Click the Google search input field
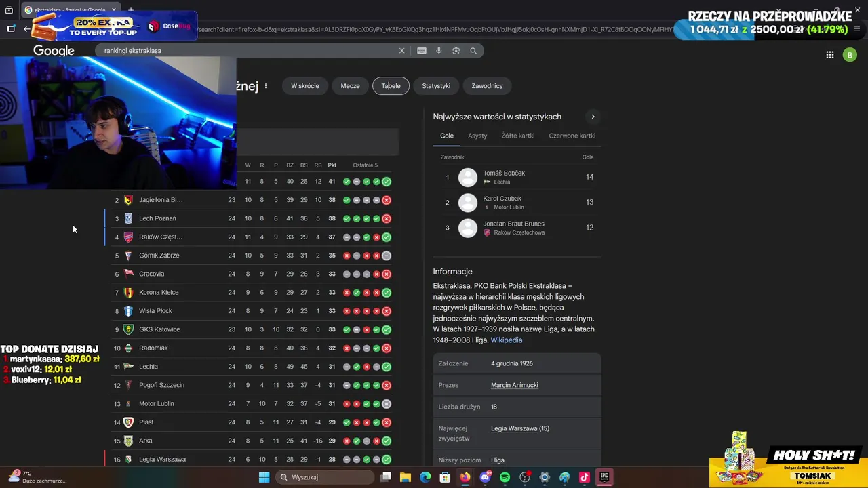 click(x=248, y=51)
